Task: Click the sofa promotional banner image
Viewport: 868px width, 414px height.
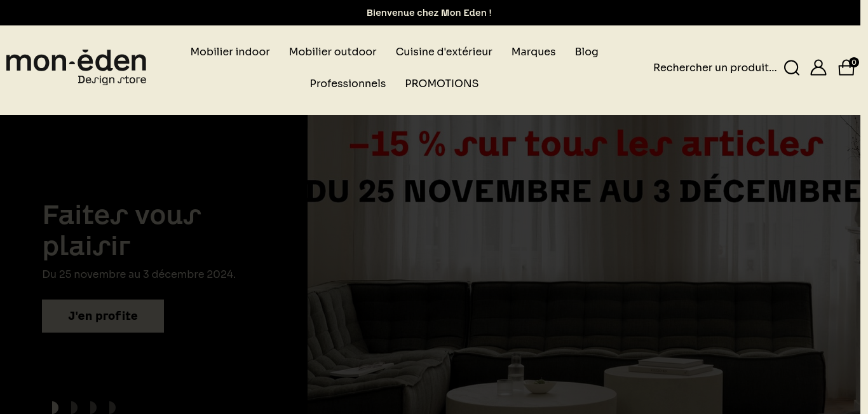Action: (583, 265)
